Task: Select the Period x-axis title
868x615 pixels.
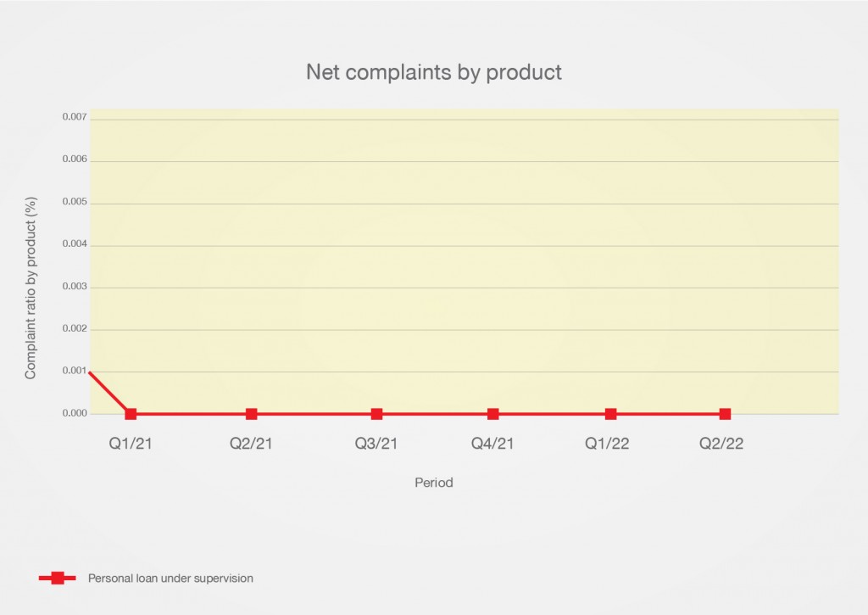Action: coord(434,483)
